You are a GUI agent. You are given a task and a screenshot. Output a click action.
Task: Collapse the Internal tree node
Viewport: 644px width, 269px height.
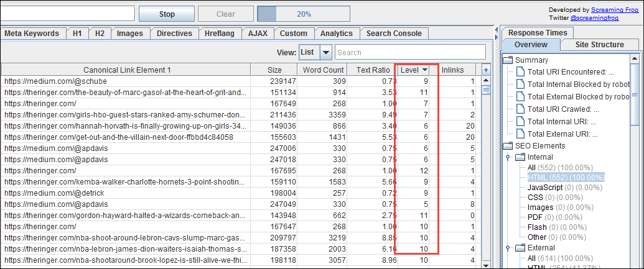click(508, 157)
